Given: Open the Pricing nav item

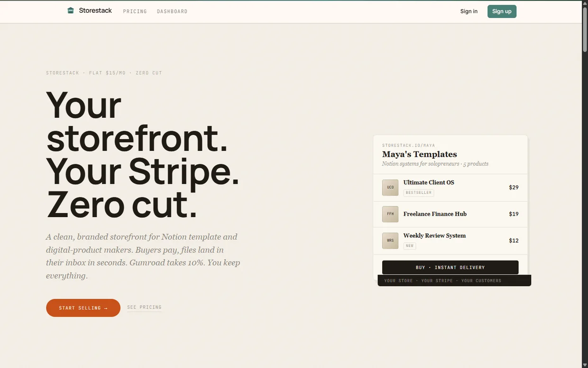Looking at the screenshot, I should point(135,11).
